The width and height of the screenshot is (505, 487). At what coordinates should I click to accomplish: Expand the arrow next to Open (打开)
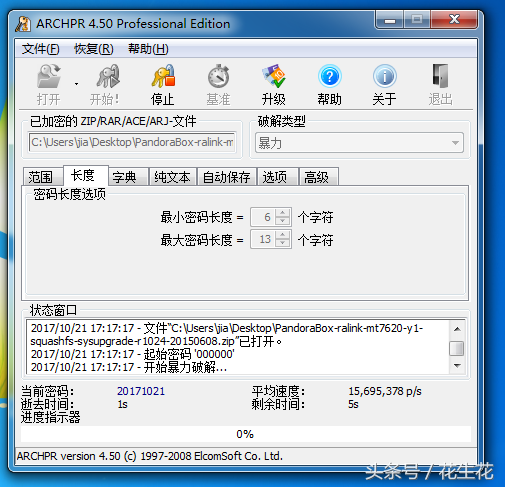pyautogui.click(x=76, y=84)
